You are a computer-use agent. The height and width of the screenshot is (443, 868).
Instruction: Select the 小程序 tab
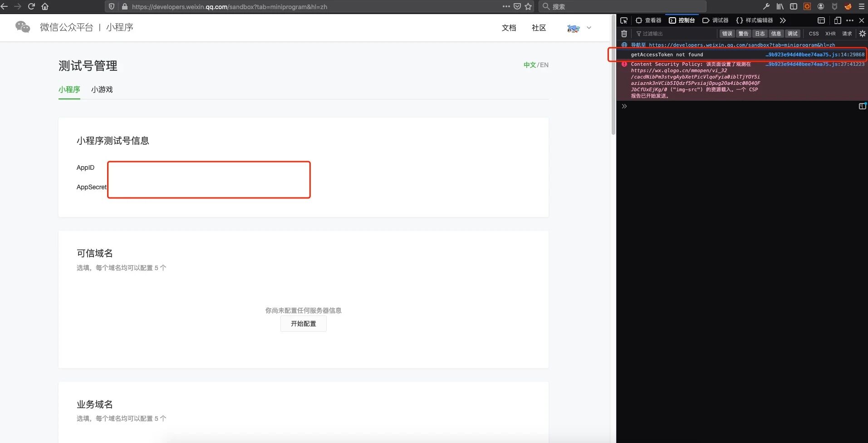coord(69,89)
